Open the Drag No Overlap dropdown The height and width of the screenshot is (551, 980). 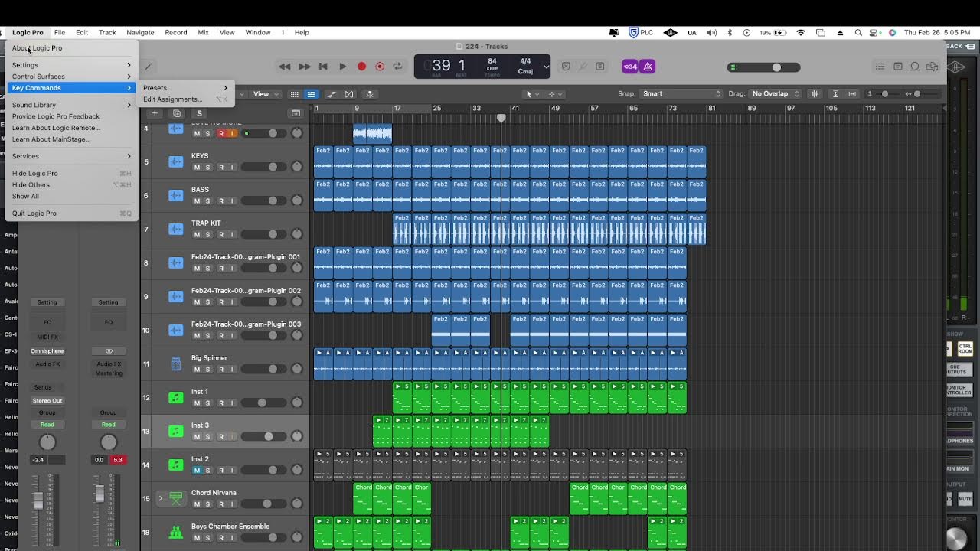pos(774,94)
